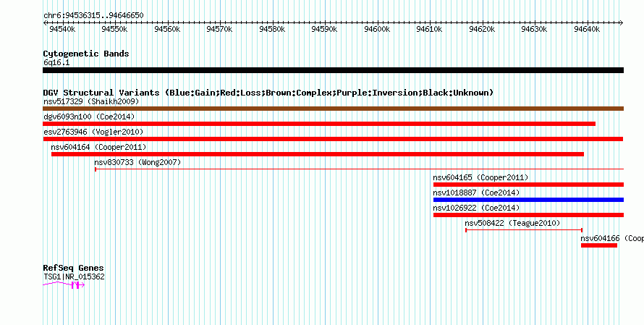Click the chr6:94536315..94646650 coordinates text
The height and width of the screenshot is (325, 644).
coord(93,16)
